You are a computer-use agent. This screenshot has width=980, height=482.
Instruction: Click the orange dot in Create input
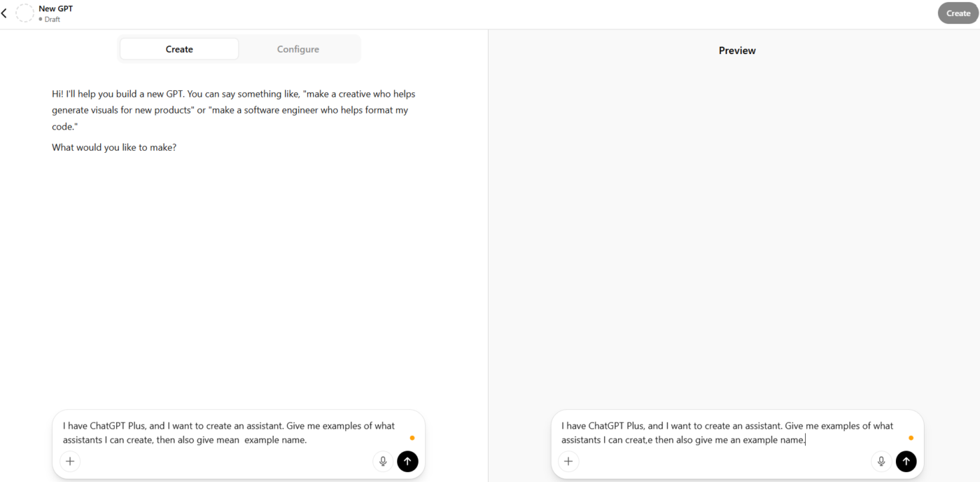(412, 438)
